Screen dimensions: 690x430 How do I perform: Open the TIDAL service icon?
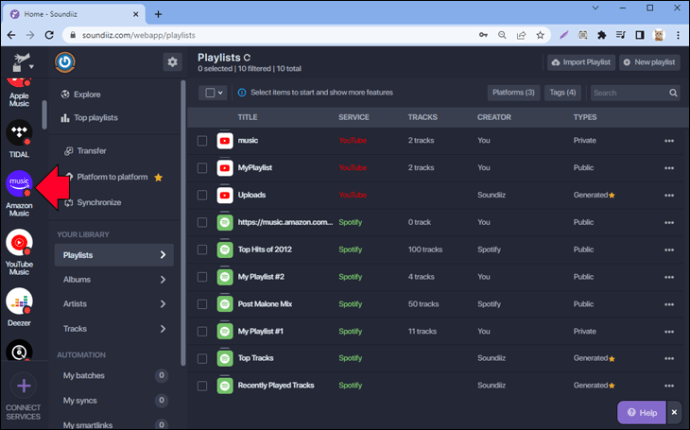click(x=19, y=132)
